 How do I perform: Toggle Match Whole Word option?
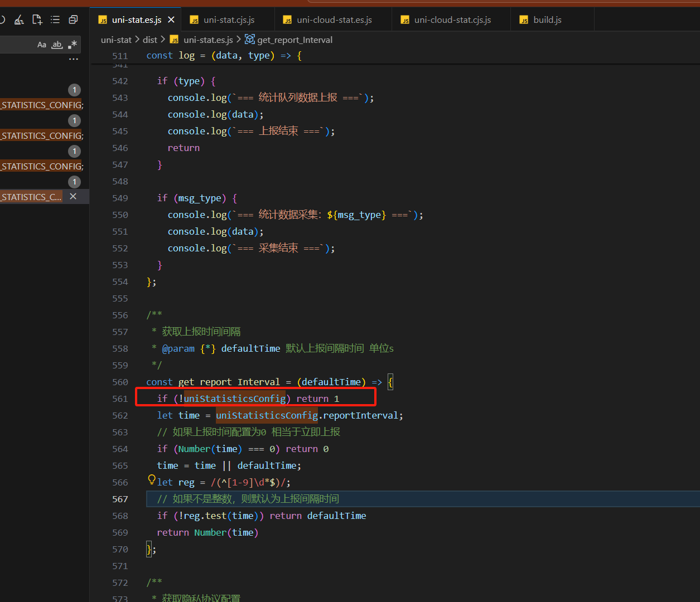coord(57,45)
